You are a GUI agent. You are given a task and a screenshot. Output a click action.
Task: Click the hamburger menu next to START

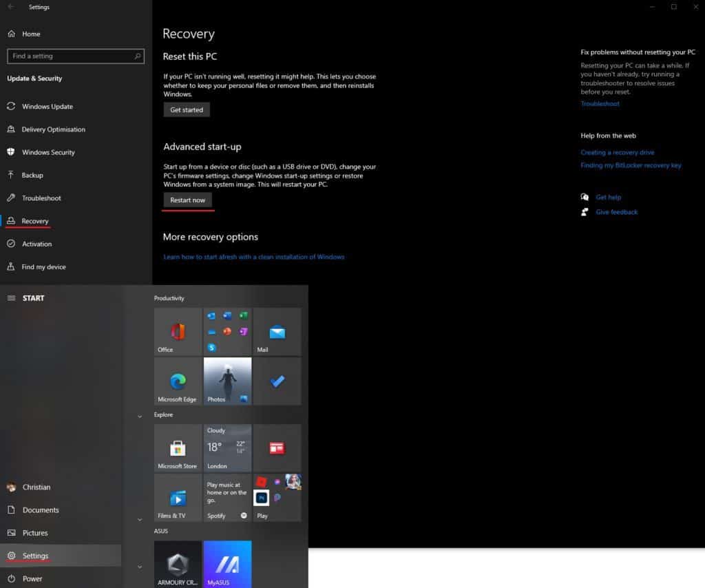(12, 298)
